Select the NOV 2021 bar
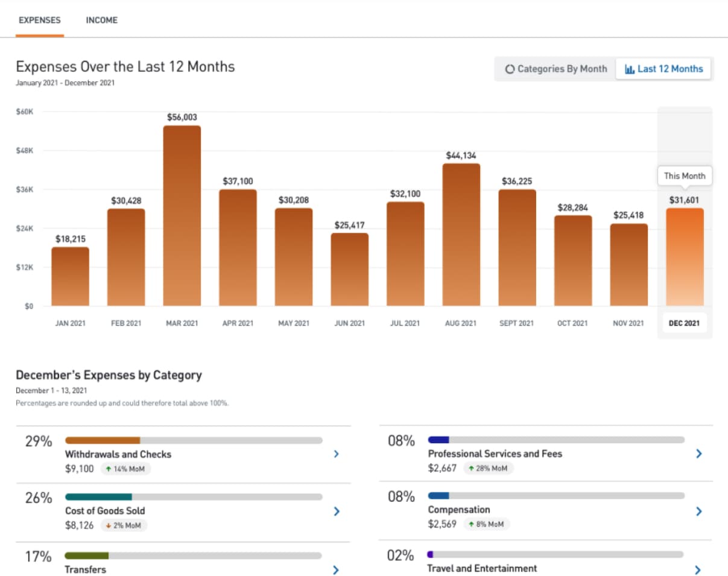The height and width of the screenshot is (576, 728). point(629,265)
